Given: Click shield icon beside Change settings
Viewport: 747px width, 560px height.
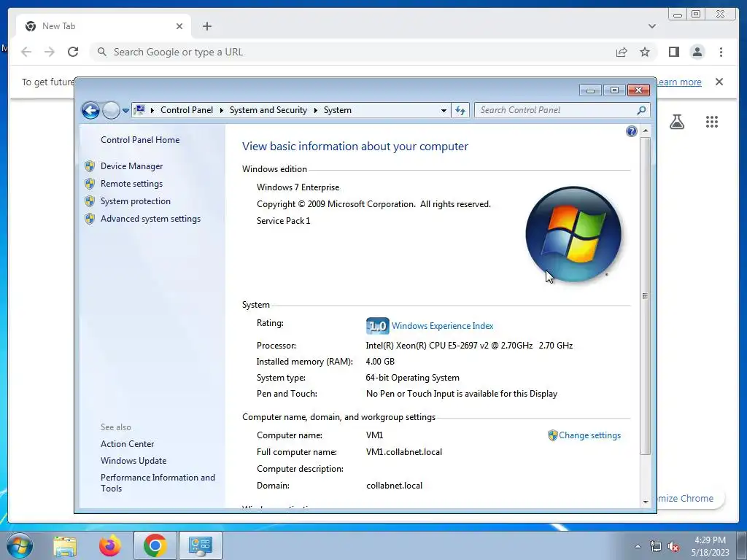Looking at the screenshot, I should [553, 435].
